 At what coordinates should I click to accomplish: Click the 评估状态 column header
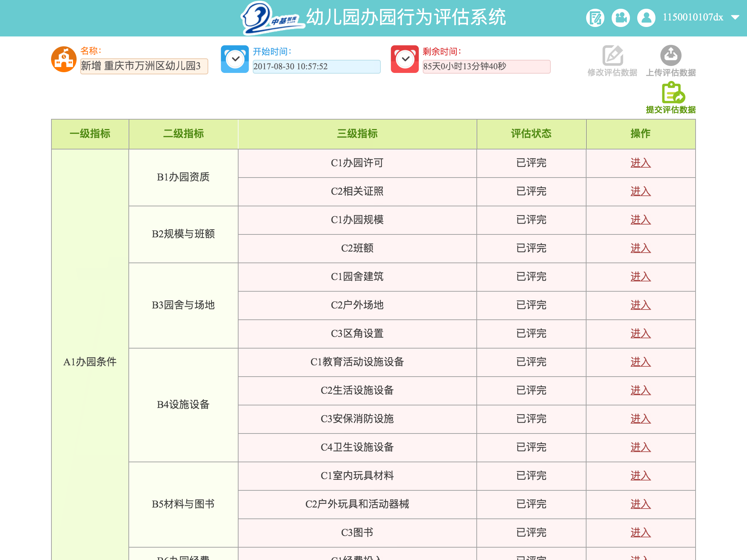(531, 134)
